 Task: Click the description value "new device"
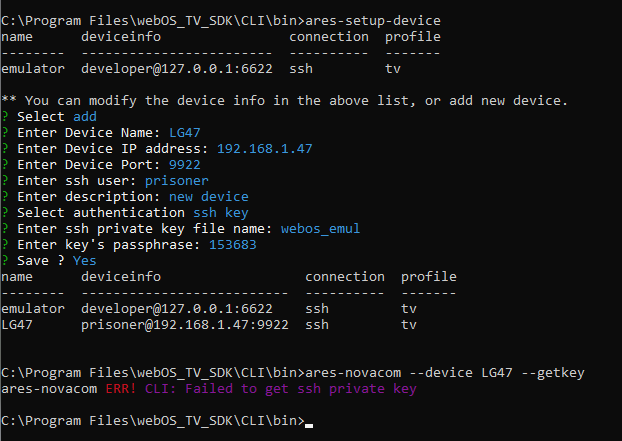point(208,197)
